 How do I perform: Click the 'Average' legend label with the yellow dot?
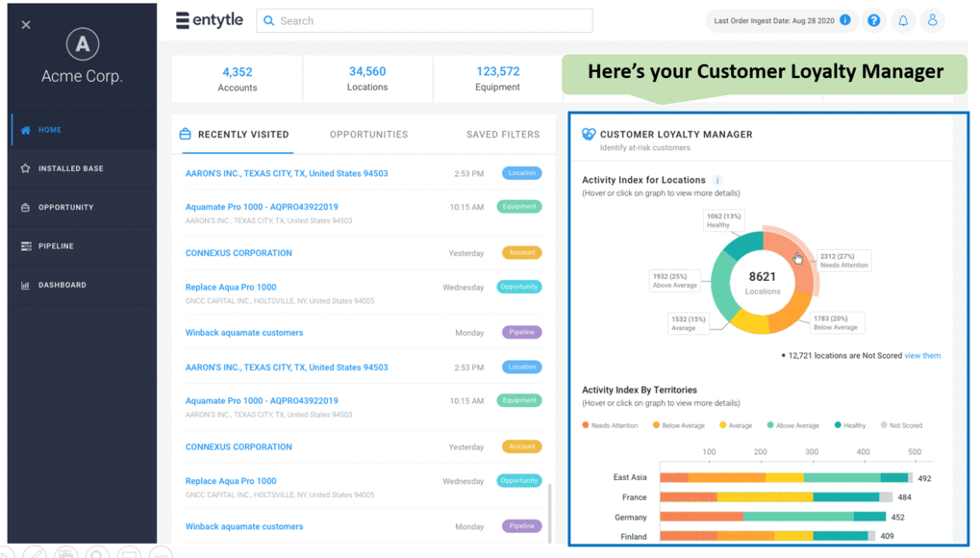point(740,425)
